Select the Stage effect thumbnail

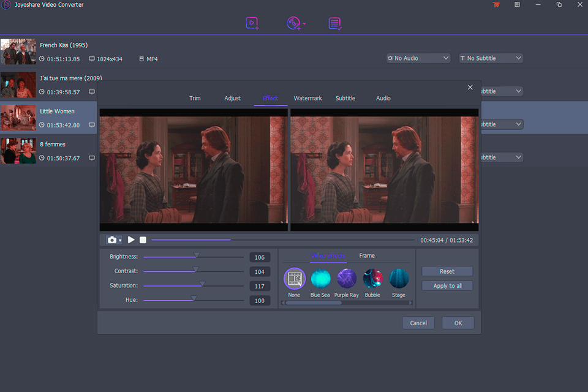(399, 279)
